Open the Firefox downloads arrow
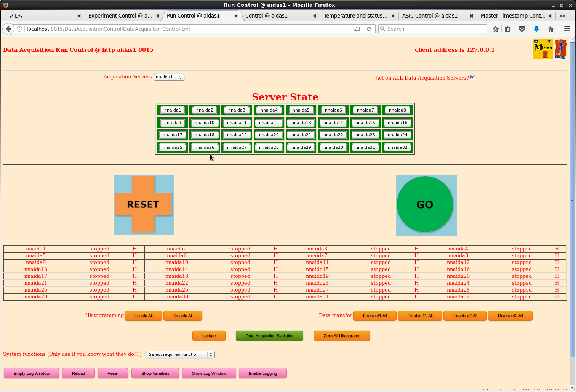This screenshot has height=392, width=576. click(536, 29)
